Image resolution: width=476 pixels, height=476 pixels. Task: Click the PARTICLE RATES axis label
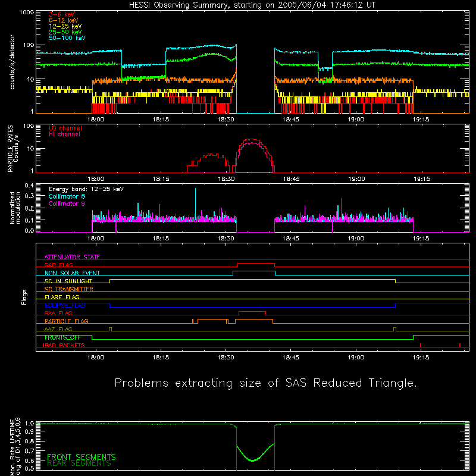(x=10, y=149)
